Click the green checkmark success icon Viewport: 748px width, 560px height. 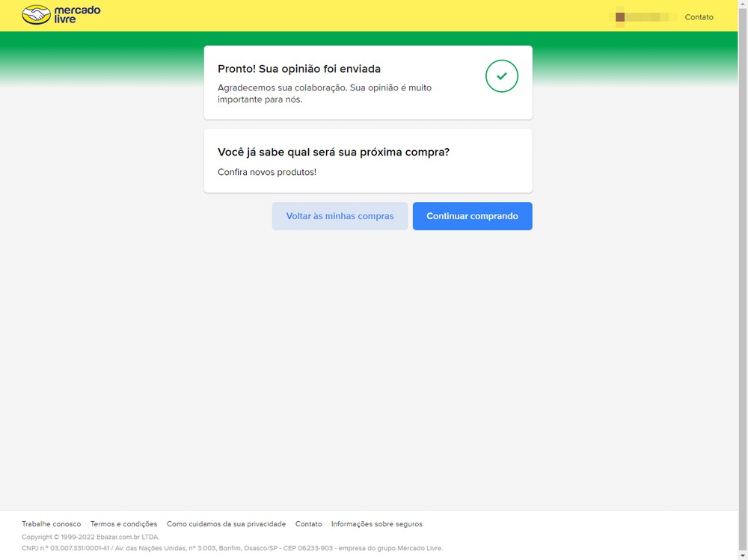[x=501, y=76]
